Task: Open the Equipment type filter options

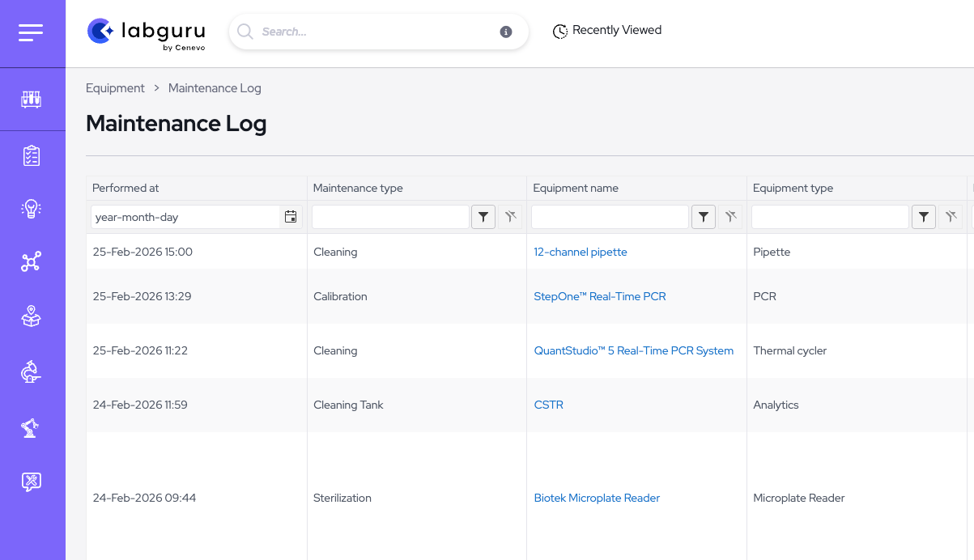Action: pyautogui.click(x=924, y=217)
